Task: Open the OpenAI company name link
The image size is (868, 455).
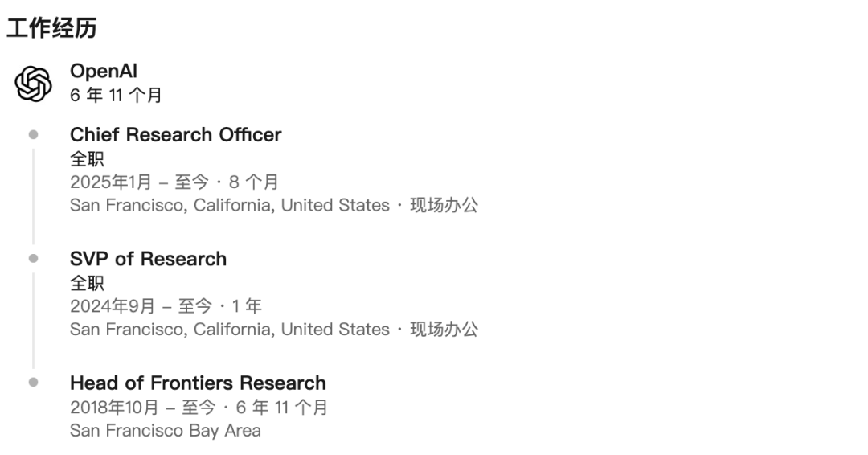Action: click(x=104, y=72)
